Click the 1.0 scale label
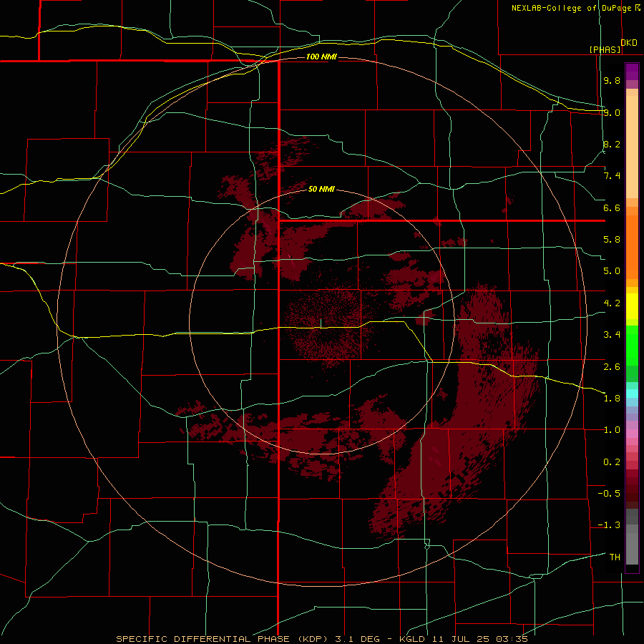This screenshot has width=644, height=644. (612, 430)
